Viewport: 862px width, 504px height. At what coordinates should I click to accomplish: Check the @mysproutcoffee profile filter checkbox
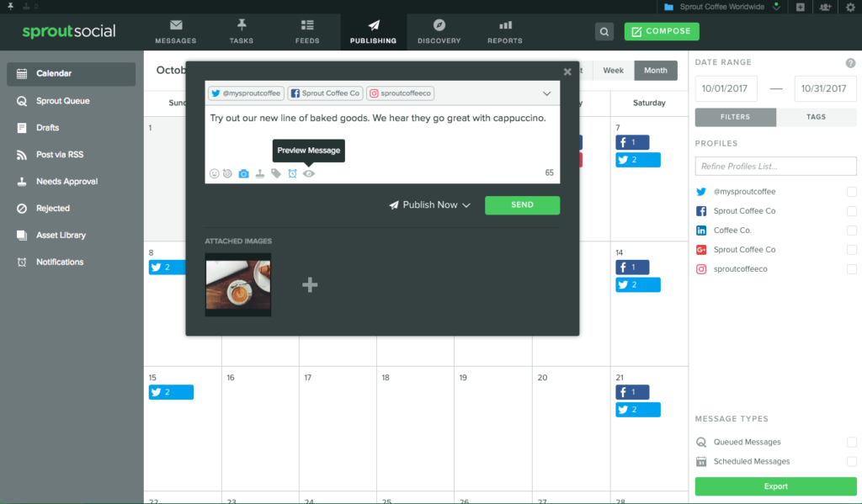tap(852, 192)
